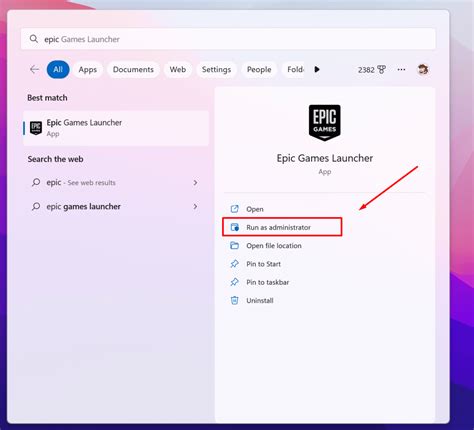Click the Pin to Start pin icon
Screen dimensions: 474x430
(x=234, y=264)
